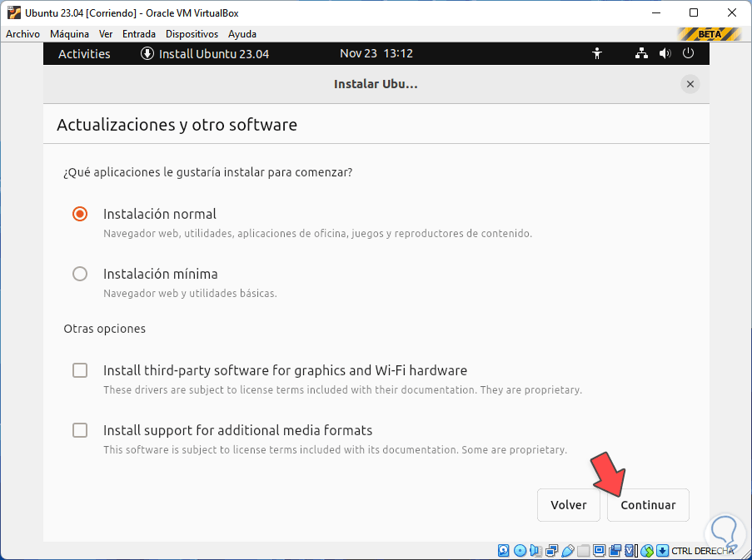
Task: Open Activities overview in Ubuntu
Action: [84, 53]
